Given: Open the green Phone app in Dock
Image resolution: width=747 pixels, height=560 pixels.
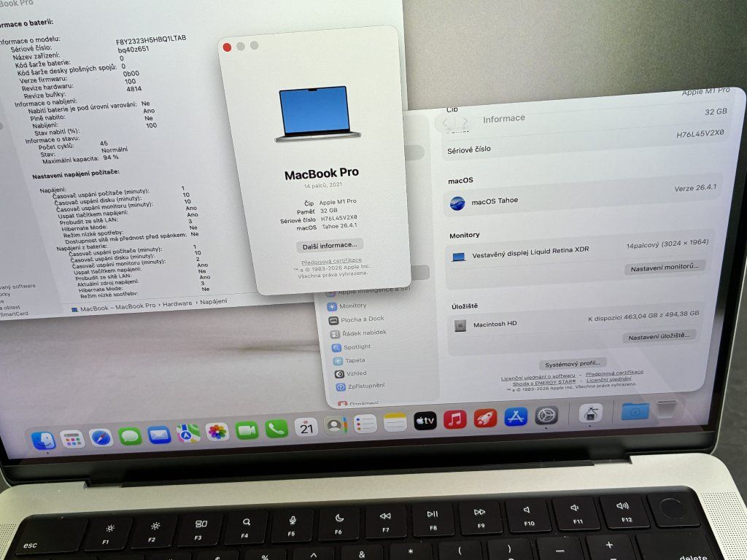Looking at the screenshot, I should point(276,429).
